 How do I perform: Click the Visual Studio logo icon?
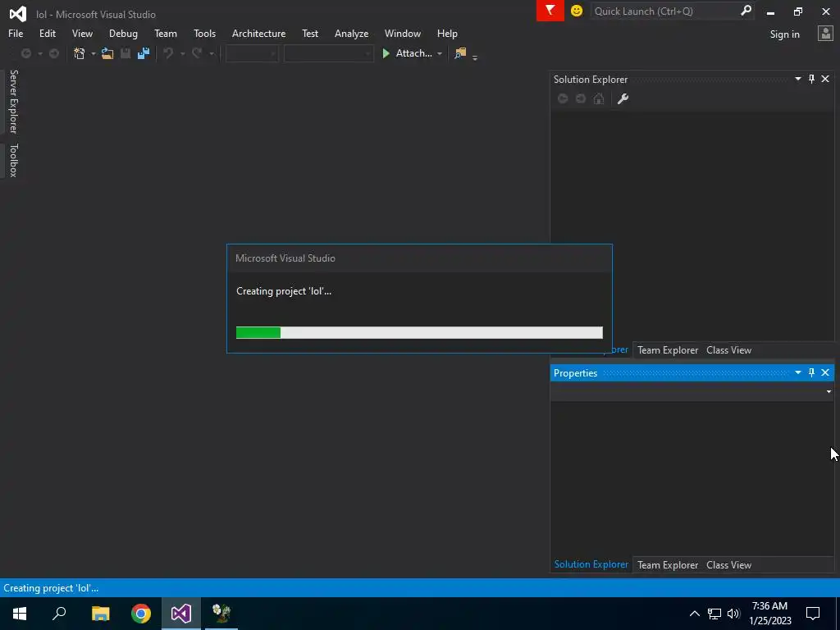pos(18,14)
